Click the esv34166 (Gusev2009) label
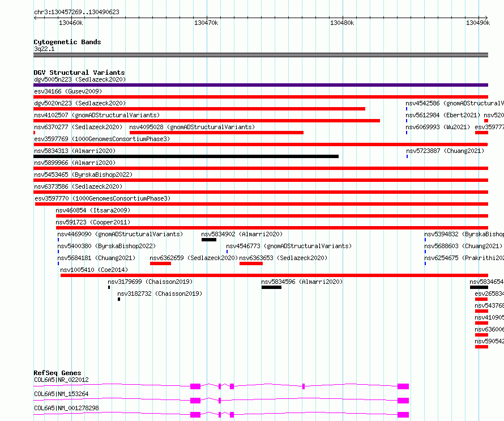This screenshot has width=504, height=421. pyautogui.click(x=68, y=91)
